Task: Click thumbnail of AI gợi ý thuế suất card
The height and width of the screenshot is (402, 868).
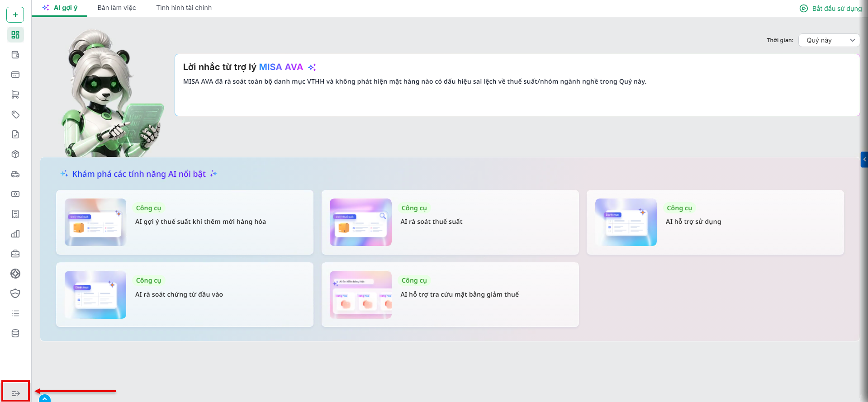Action: (95, 222)
